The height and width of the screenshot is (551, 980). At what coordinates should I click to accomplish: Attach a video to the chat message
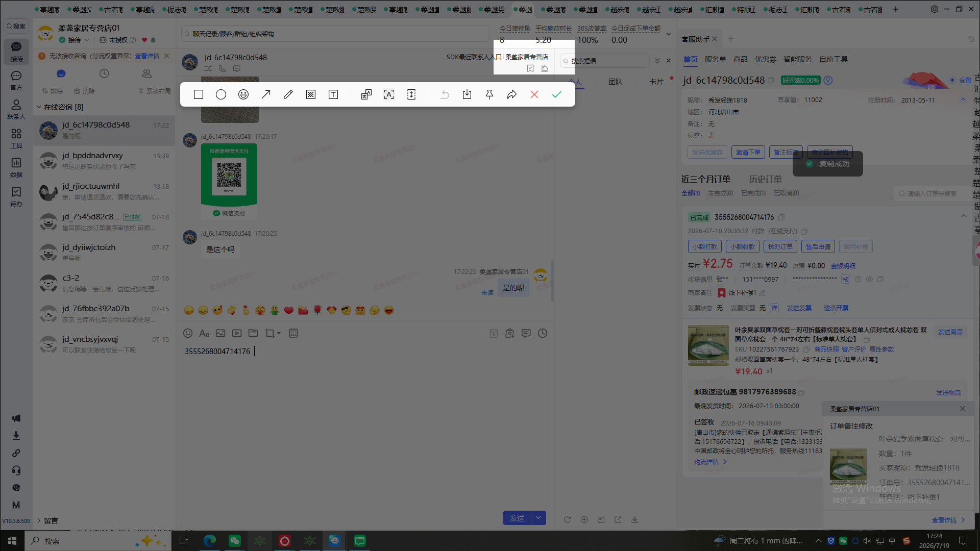(237, 333)
